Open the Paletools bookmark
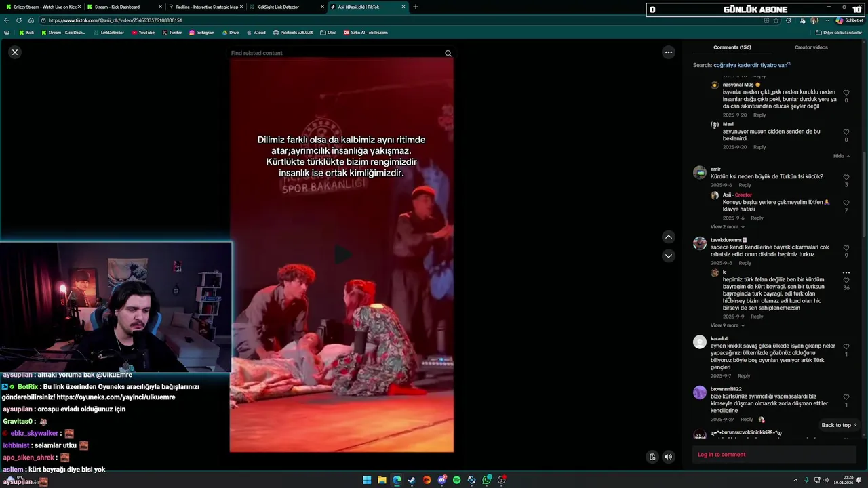 [293, 33]
